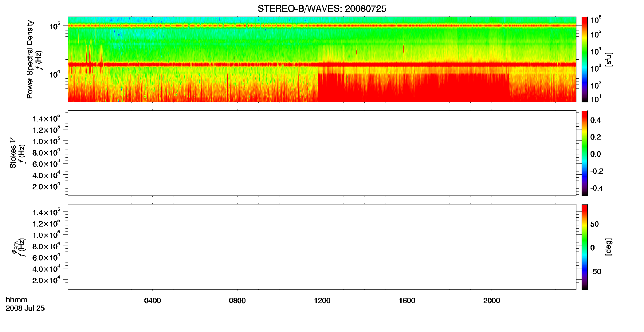Click the Power Spectral Density axis label
The height and width of the screenshot is (332, 644).
click(x=30, y=59)
